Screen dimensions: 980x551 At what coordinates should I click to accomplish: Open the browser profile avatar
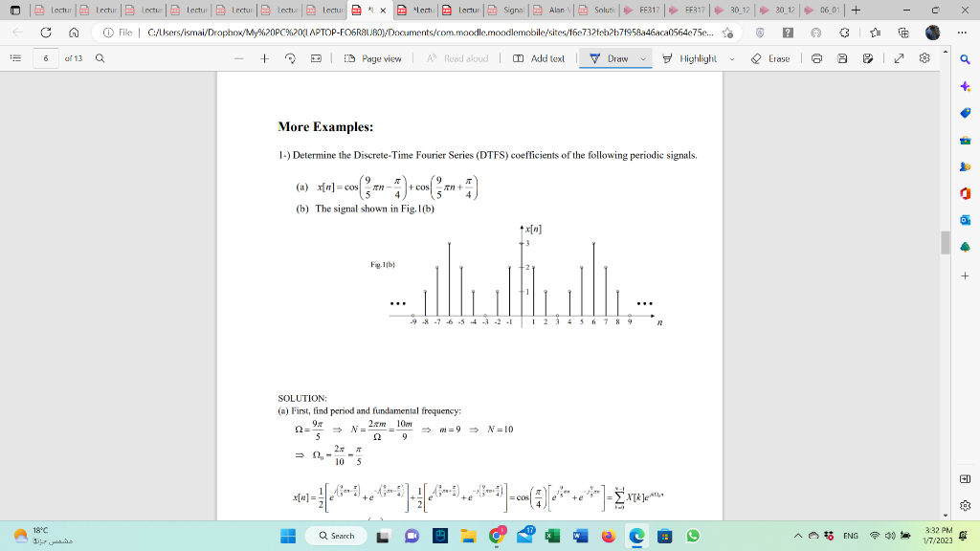click(932, 33)
